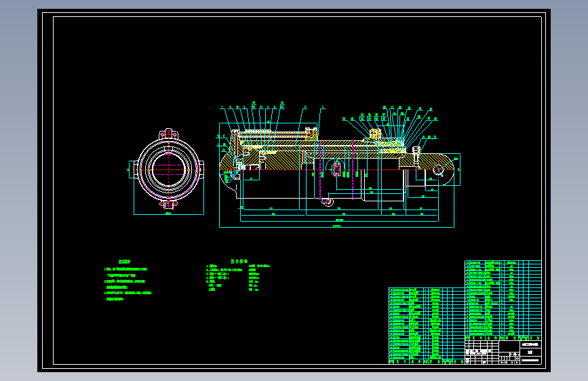Click the top mounting lug on the end view
This screenshot has width=588, height=381.
point(169,134)
